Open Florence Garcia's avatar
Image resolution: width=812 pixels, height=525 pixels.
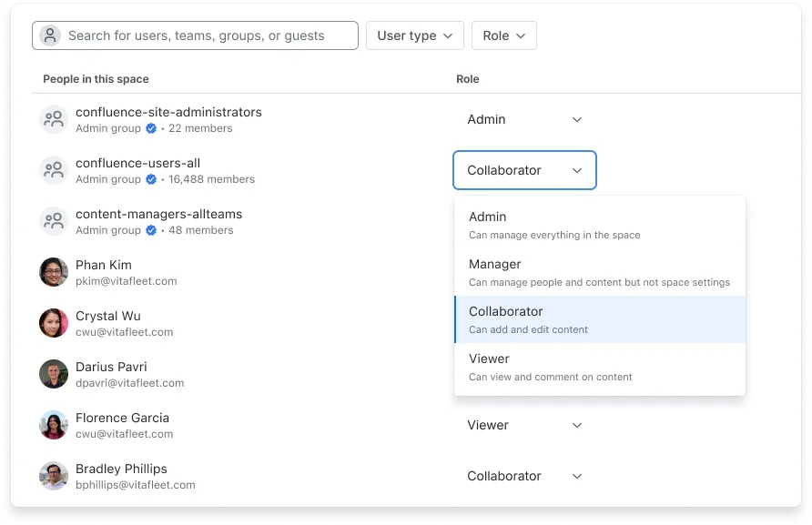tap(54, 425)
